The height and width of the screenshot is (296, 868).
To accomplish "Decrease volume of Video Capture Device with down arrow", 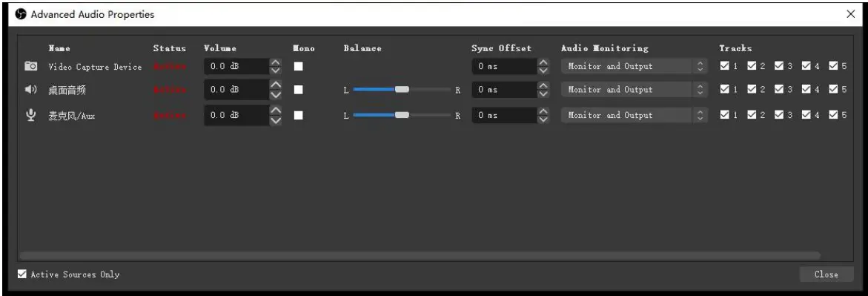I will pyautogui.click(x=275, y=70).
